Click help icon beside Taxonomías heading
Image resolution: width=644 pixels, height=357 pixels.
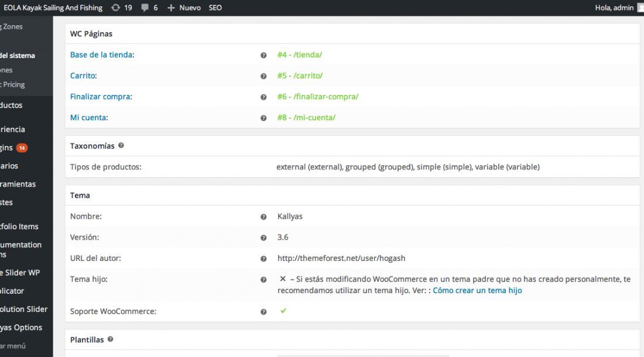[121, 145]
